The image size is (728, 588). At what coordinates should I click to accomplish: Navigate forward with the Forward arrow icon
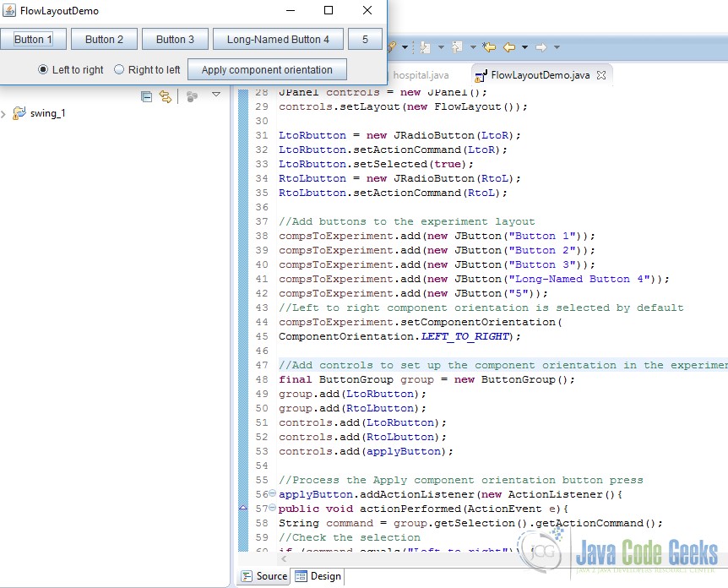click(542, 48)
